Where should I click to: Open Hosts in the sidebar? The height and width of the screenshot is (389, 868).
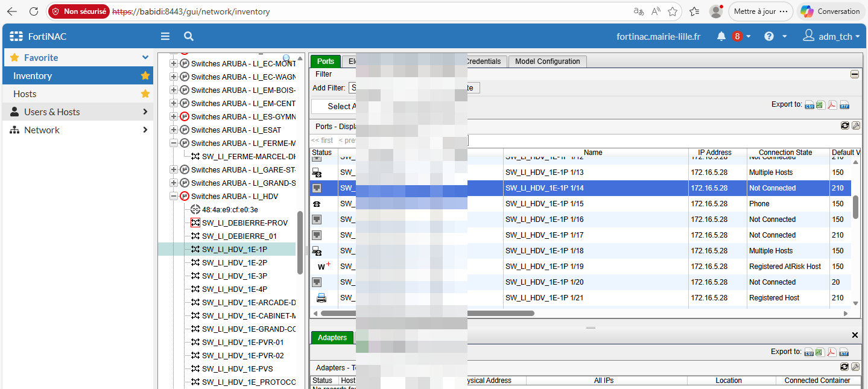(78, 93)
